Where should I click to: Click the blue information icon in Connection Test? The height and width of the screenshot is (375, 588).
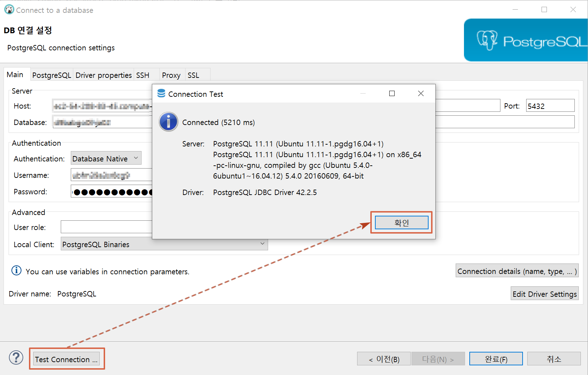coord(168,122)
